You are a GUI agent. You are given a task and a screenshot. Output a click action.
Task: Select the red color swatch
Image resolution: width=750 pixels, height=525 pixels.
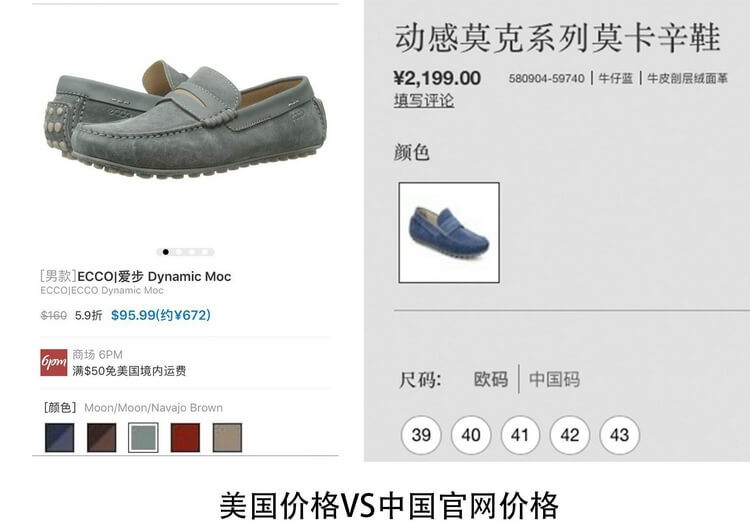[185, 438]
